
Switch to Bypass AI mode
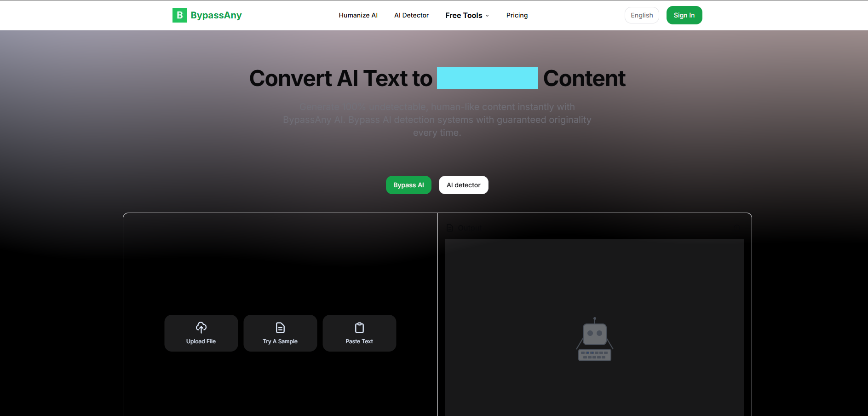[408, 185]
